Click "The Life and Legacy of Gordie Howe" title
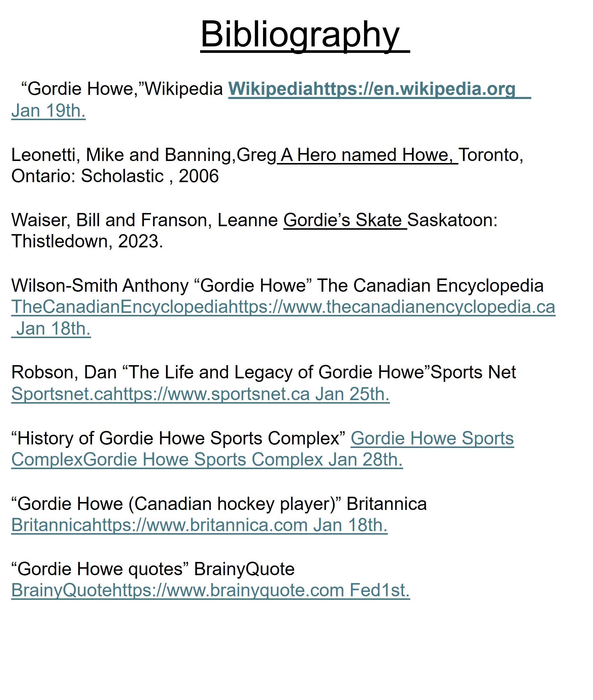The image size is (593, 700). click(276, 372)
